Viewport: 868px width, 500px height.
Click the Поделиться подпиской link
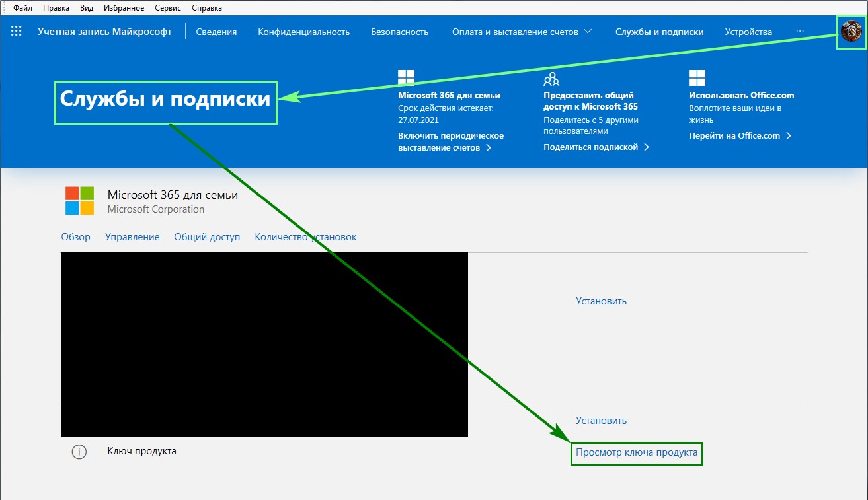click(596, 147)
